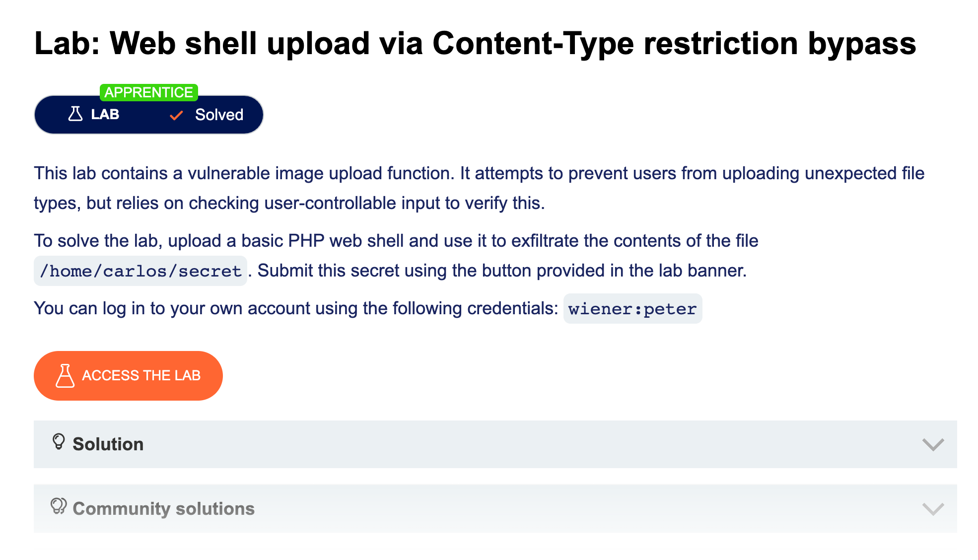Select the /home/carlos/secret code snippet
Screen dimensions: 978x560
tap(140, 271)
